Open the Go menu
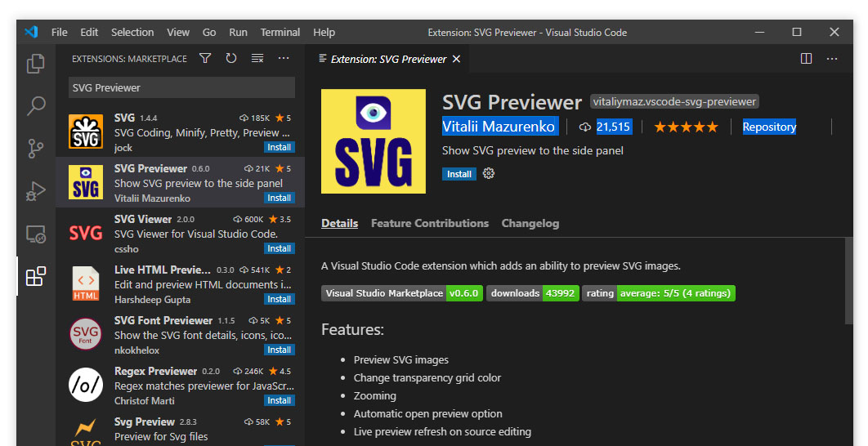 [x=209, y=32]
